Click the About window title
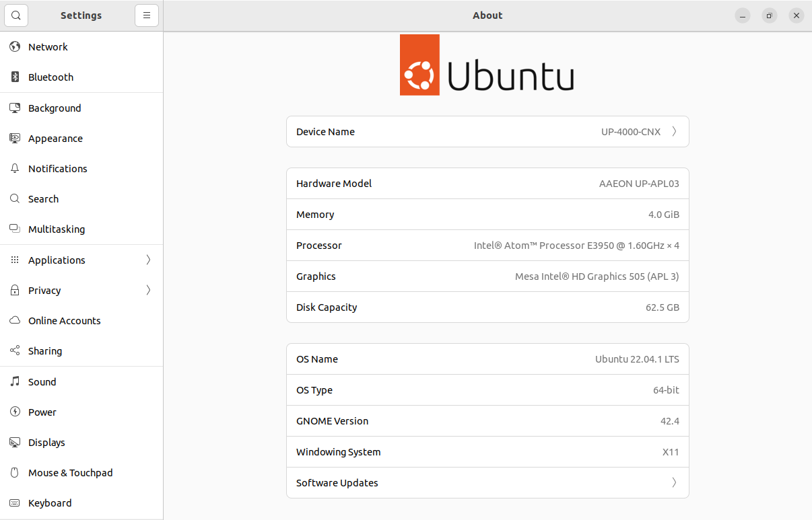This screenshot has width=812, height=520. click(487, 15)
